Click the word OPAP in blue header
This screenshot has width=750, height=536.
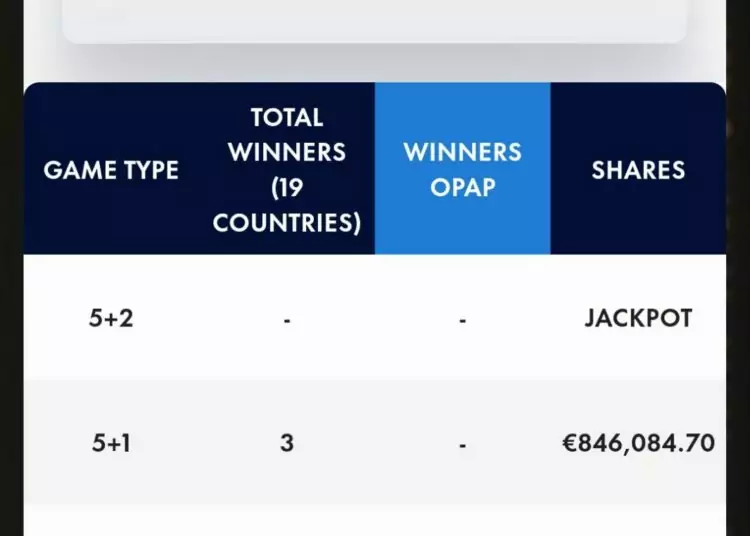pyautogui.click(x=462, y=188)
